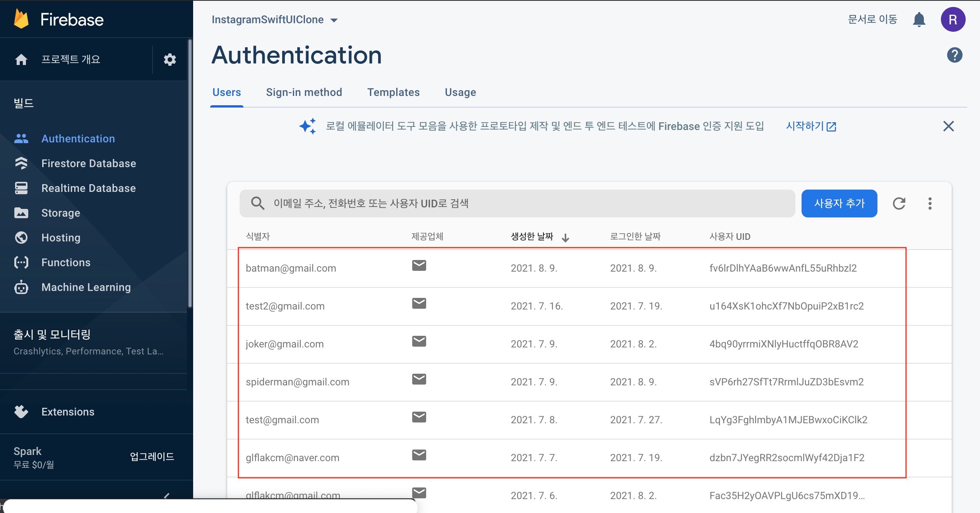980x513 pixels.
Task: Select the batman@gmail.com user row
Action: [291, 268]
